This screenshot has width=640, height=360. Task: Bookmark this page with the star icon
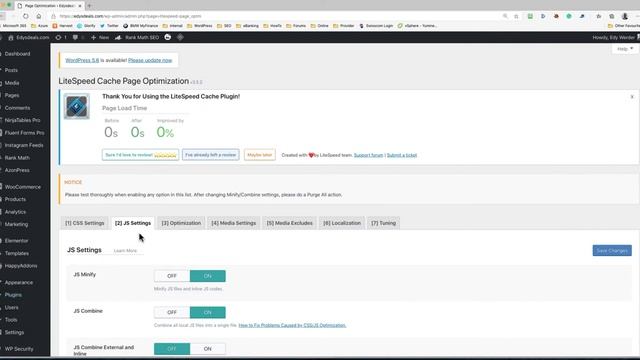[516, 16]
